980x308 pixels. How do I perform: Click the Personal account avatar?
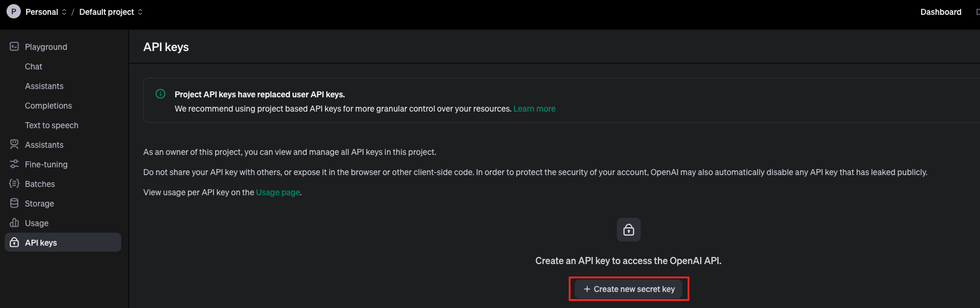tap(13, 12)
